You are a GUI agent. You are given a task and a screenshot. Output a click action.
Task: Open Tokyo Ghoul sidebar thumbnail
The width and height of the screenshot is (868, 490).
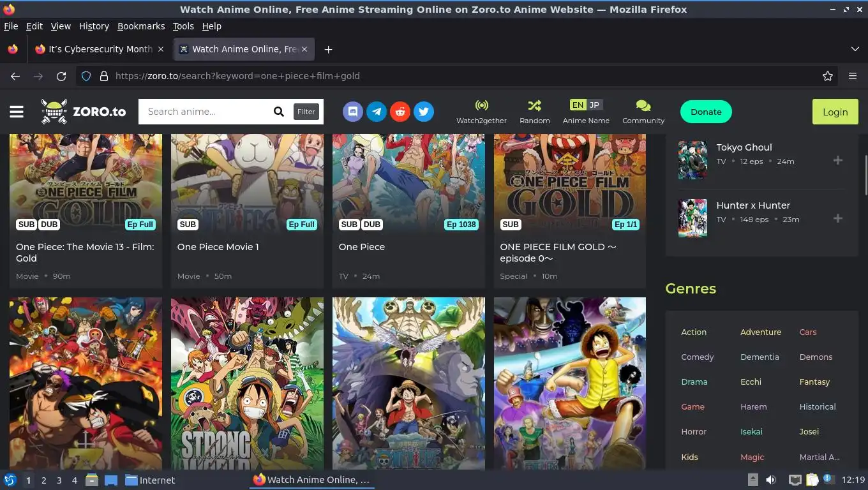click(x=692, y=160)
